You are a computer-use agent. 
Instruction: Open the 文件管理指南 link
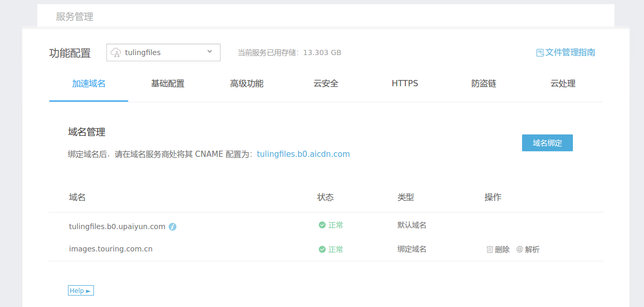[569, 52]
